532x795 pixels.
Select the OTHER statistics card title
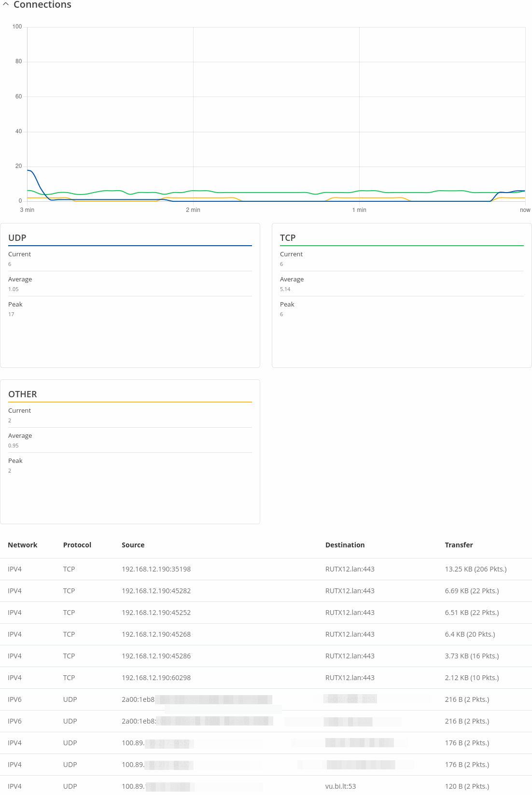pos(23,394)
